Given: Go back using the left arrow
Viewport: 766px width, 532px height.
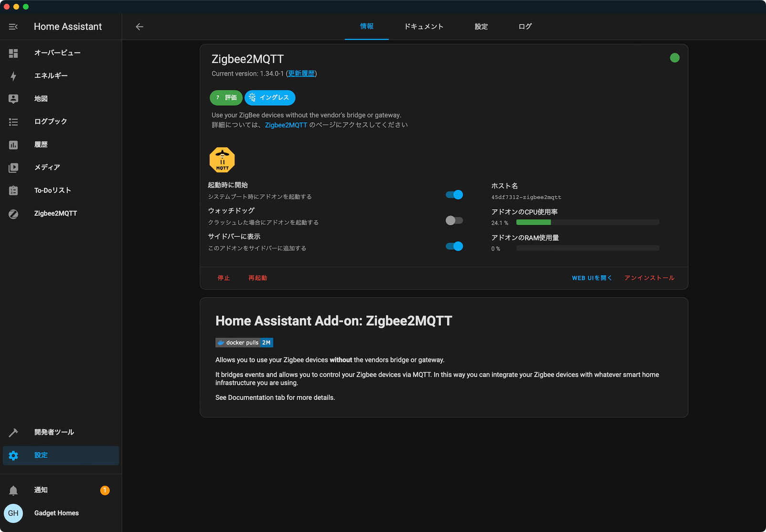Looking at the screenshot, I should pyautogui.click(x=139, y=27).
